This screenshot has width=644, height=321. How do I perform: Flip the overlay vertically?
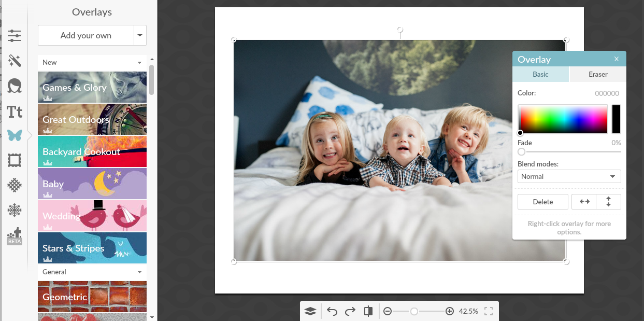[x=609, y=202]
